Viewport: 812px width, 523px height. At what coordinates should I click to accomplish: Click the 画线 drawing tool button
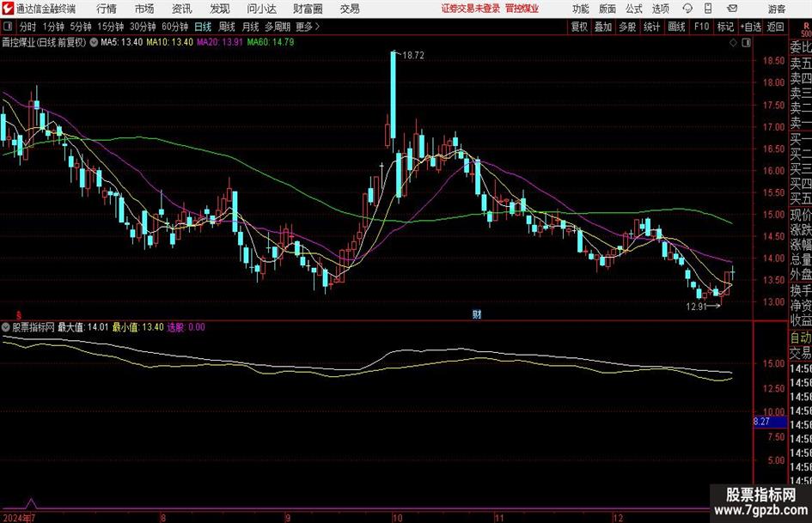(676, 27)
